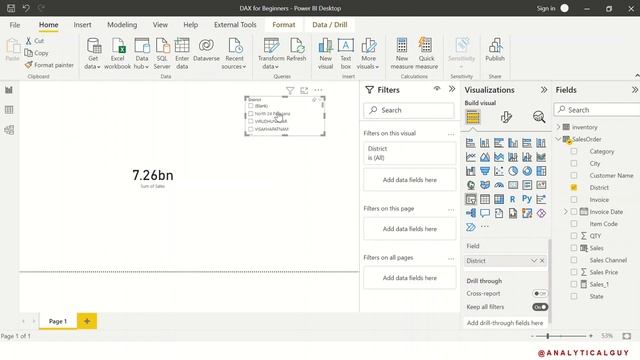Select the Python visual icon

pos(527,199)
